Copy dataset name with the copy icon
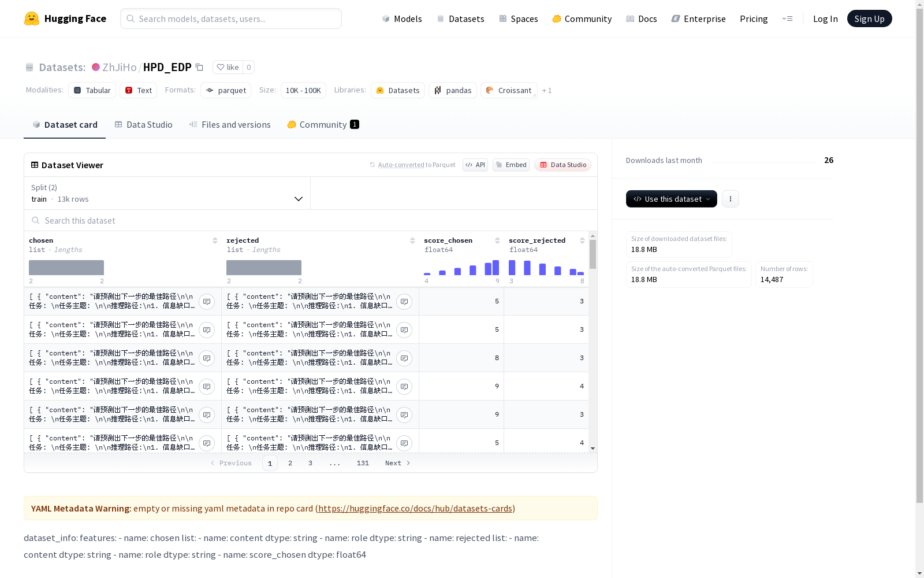The image size is (924, 578). pyautogui.click(x=199, y=68)
